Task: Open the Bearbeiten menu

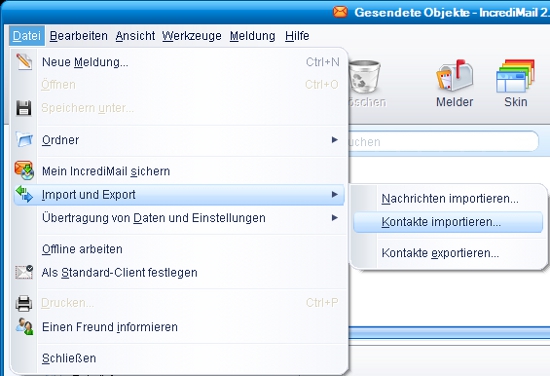Action: click(x=79, y=36)
